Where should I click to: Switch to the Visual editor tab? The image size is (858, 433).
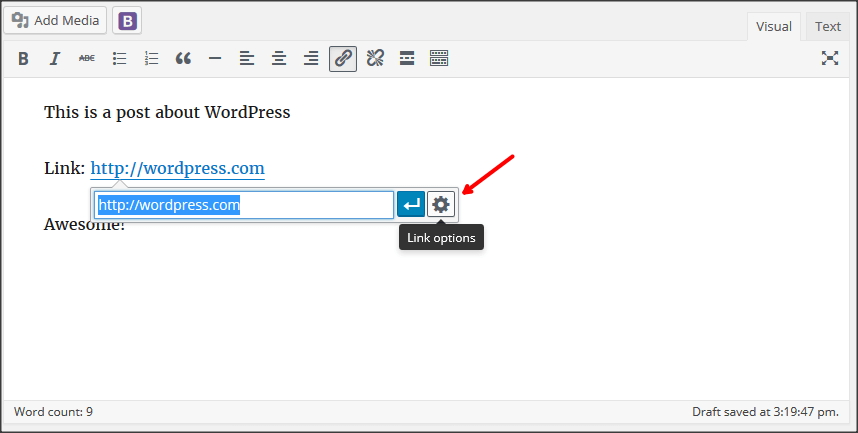point(774,26)
